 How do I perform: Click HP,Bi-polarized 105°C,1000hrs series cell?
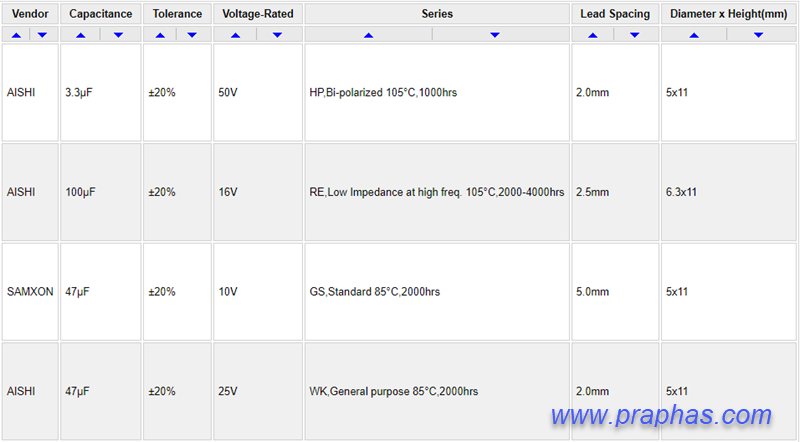pyautogui.click(x=437, y=92)
